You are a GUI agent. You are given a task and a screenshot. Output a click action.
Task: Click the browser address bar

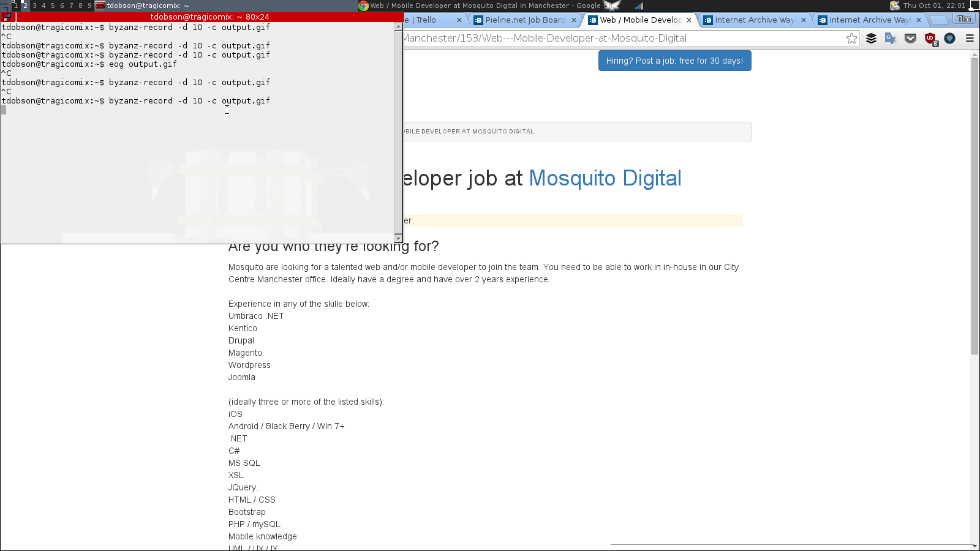pos(612,39)
